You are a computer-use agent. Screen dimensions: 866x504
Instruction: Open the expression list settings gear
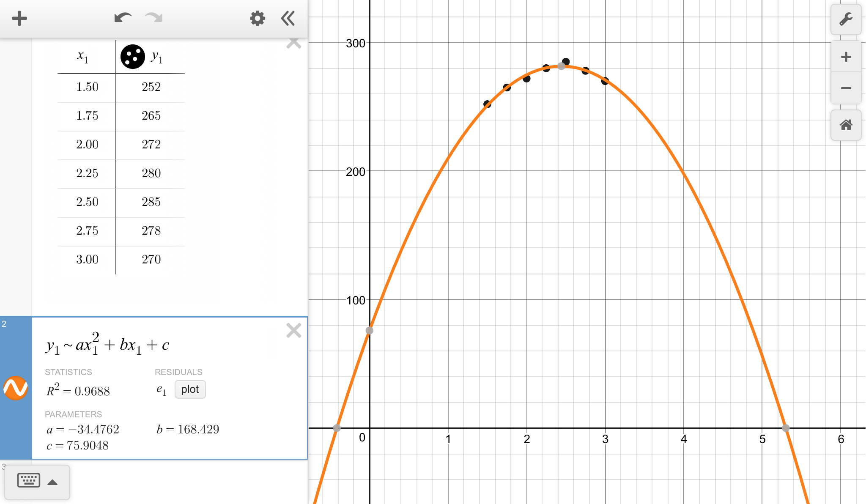(257, 19)
